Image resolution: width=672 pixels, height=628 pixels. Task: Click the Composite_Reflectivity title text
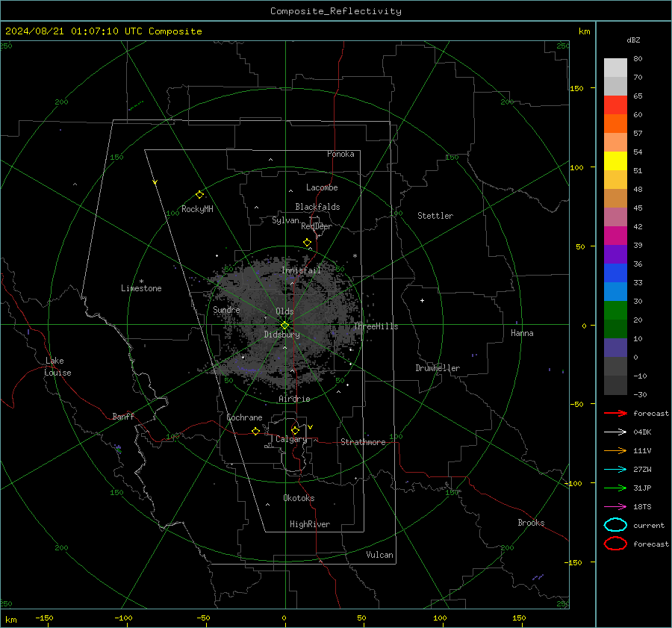click(336, 11)
